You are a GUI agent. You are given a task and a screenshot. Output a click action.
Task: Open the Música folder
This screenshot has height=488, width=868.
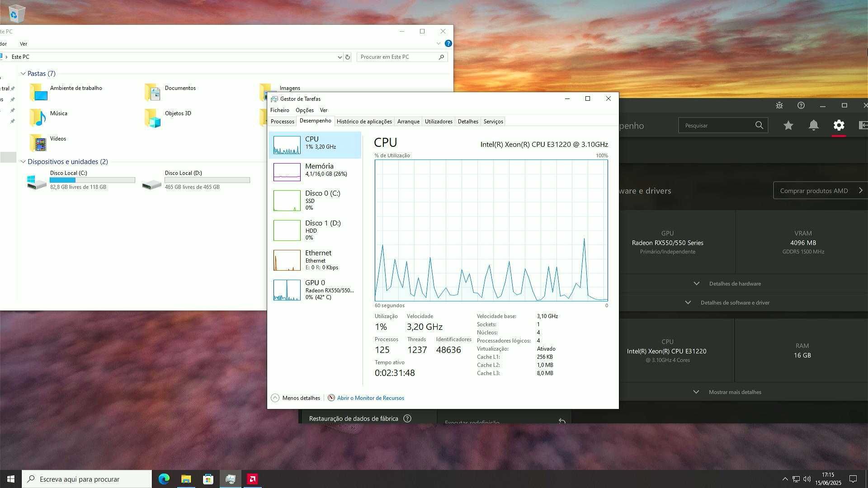[x=49, y=117]
